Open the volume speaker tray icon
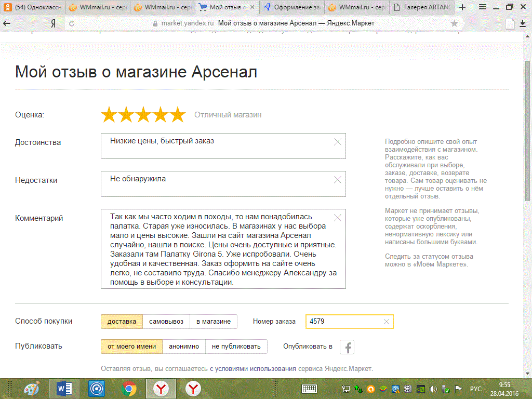 click(x=433, y=389)
